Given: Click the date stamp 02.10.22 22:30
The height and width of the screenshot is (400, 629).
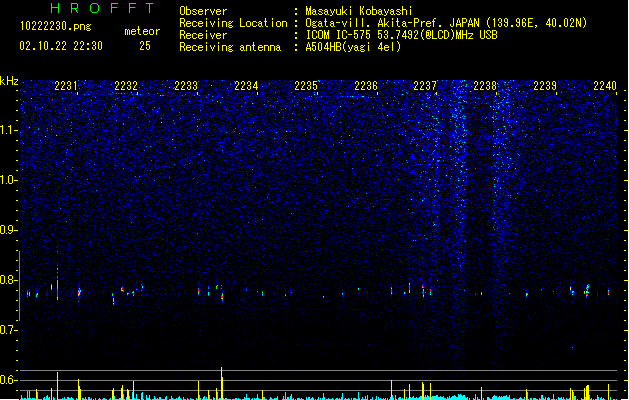Looking at the screenshot, I should [61, 46].
